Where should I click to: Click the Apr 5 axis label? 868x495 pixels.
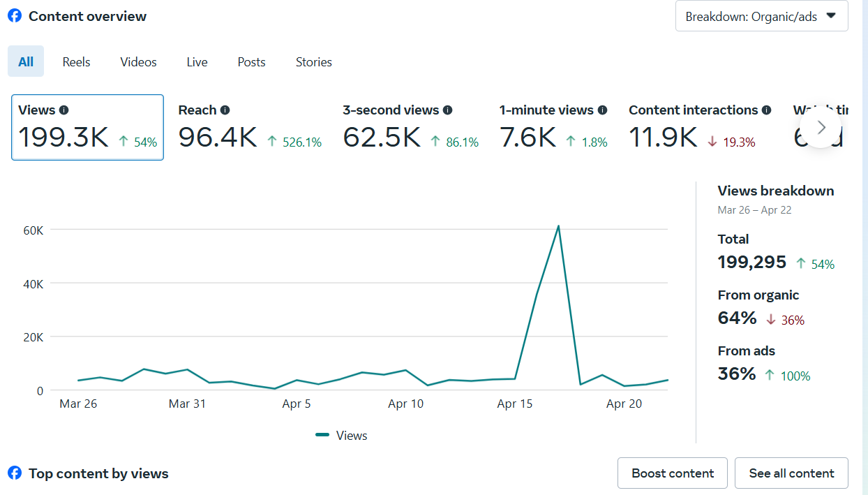(297, 404)
